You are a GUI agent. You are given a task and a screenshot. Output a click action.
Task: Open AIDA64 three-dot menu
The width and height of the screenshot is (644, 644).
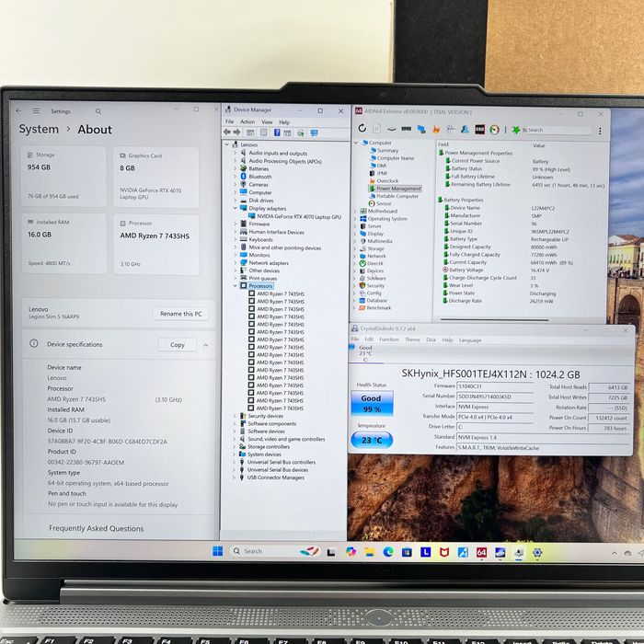click(x=600, y=131)
